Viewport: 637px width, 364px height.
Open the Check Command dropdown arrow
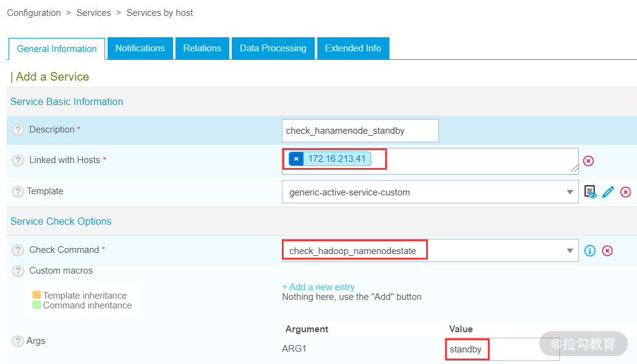click(x=570, y=251)
